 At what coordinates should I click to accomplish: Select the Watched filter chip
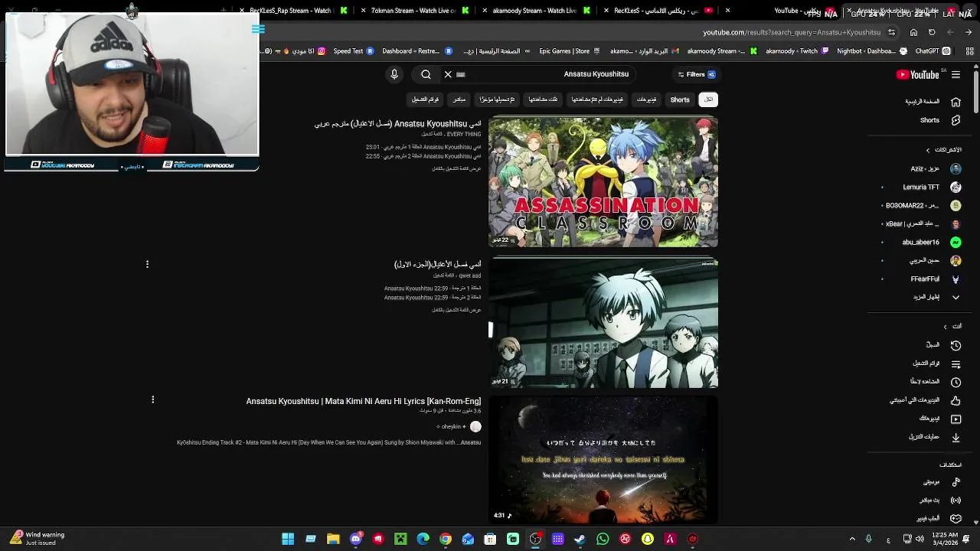[x=544, y=99]
